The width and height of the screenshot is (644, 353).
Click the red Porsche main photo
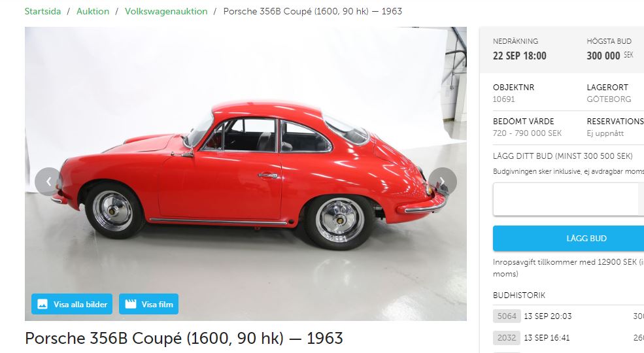(x=246, y=174)
